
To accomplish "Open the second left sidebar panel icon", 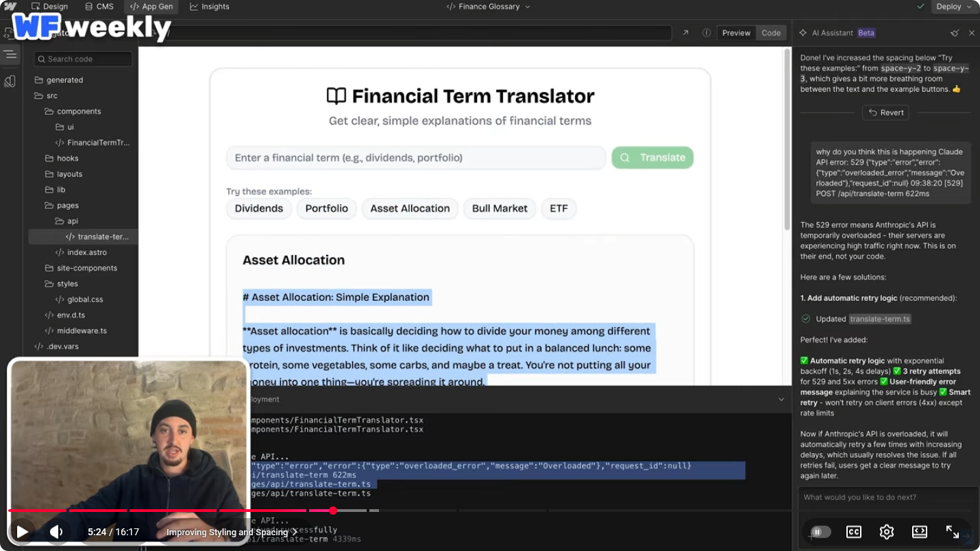I will coord(10,82).
